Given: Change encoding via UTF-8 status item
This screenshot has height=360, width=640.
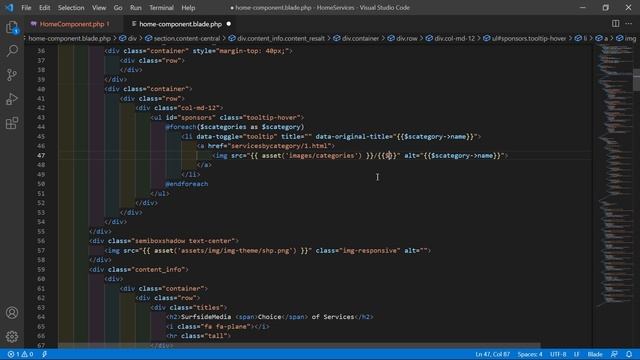Looking at the screenshot, I should (x=558, y=354).
